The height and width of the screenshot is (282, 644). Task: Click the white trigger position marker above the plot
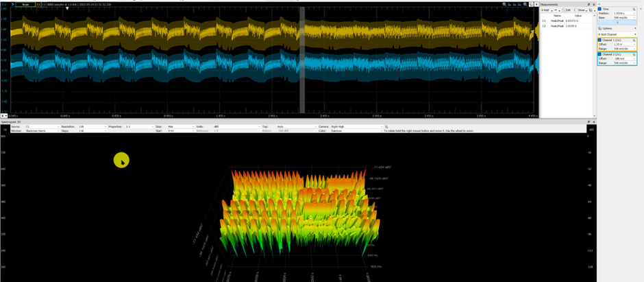67,8
